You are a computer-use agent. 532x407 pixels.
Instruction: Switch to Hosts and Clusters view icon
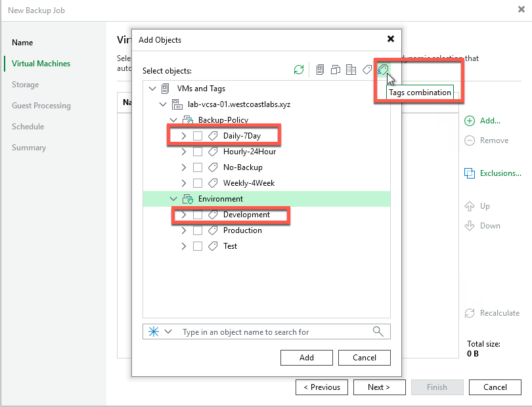[x=320, y=70]
